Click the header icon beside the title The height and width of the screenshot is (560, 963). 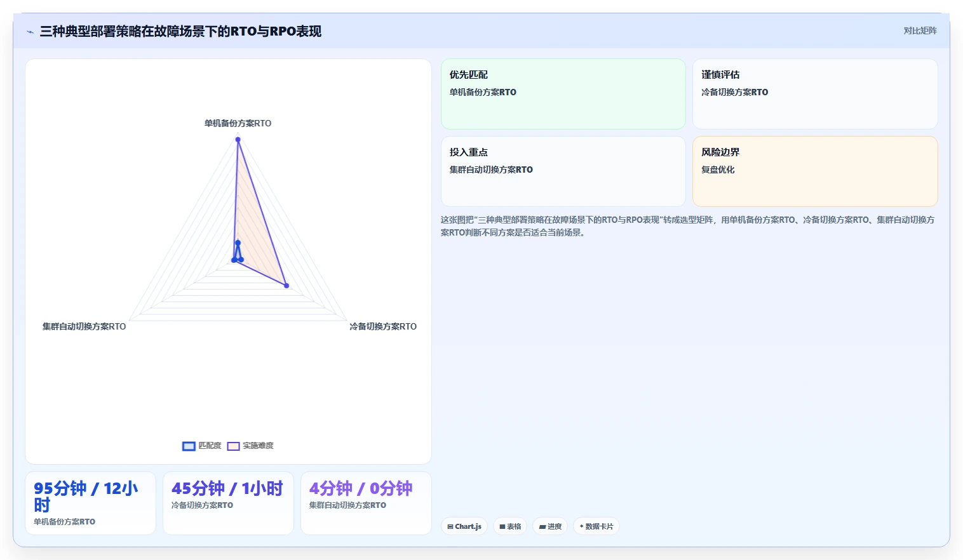click(x=30, y=32)
